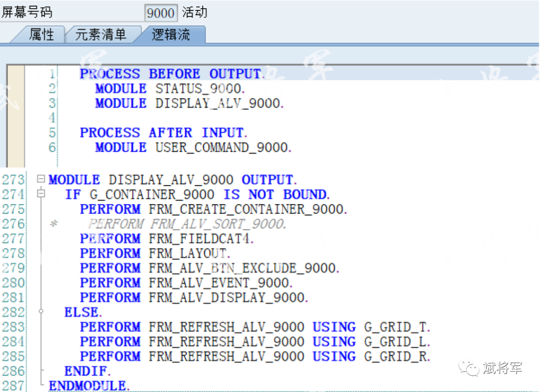Collapse the MODULE DISPLAY_ALV_9000 block
The height and width of the screenshot is (392, 540).
(41, 179)
